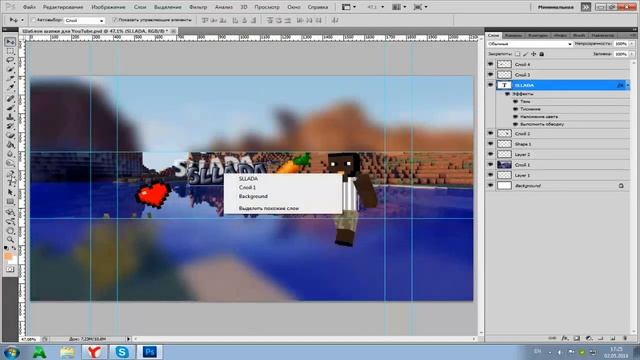Hide the Shape 1 layer

pos(491,144)
